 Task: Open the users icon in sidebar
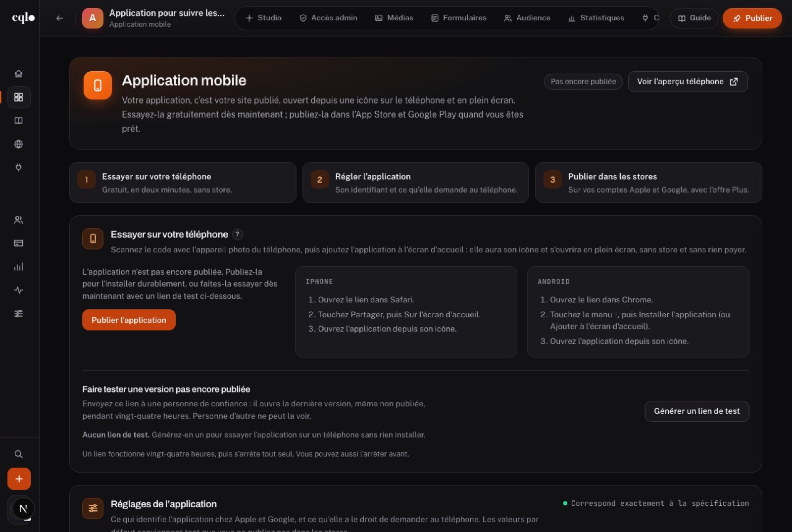click(19, 220)
